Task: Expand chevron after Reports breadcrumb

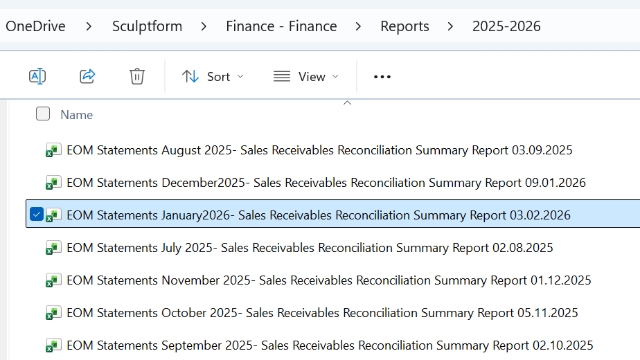Action: click(450, 27)
